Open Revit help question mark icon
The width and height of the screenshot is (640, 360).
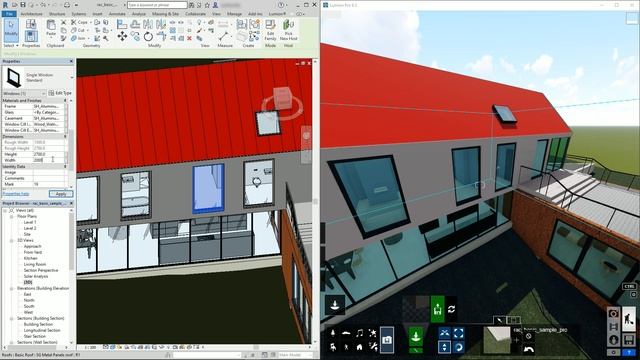coord(281,5)
